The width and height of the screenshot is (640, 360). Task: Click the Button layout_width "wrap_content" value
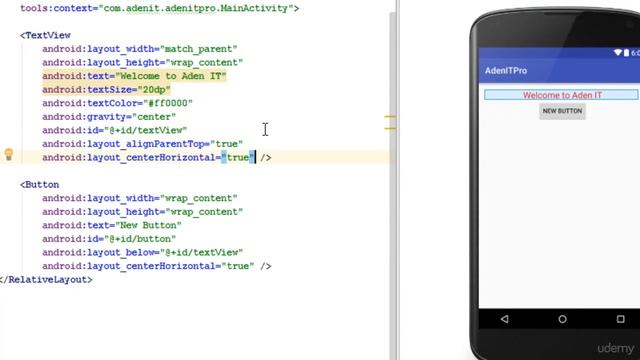pyautogui.click(x=199, y=198)
